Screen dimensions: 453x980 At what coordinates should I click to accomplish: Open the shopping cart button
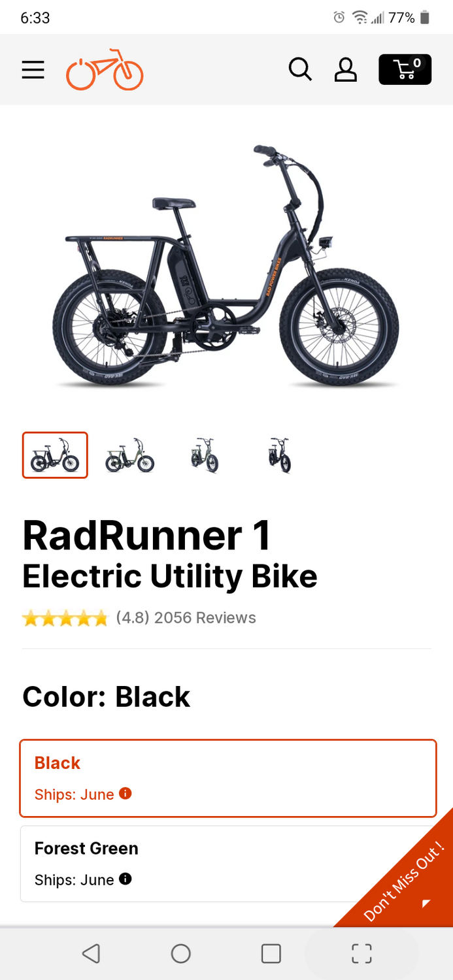point(405,69)
